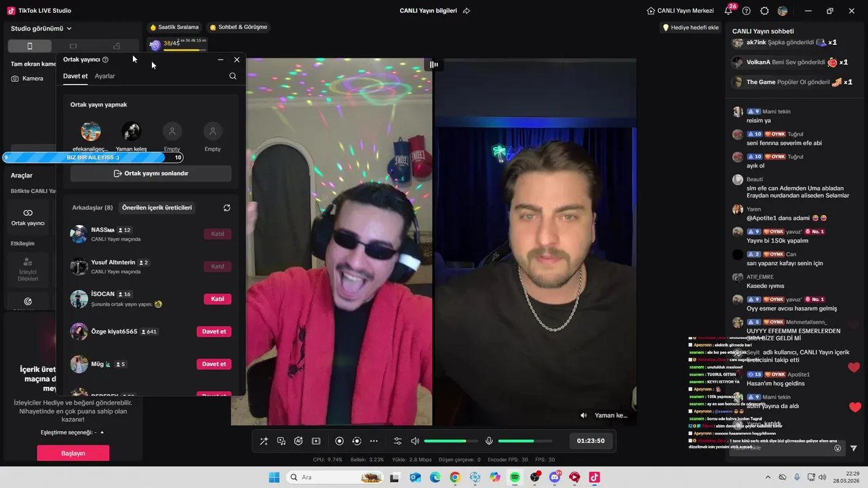
Task: Open the emoji picker in chat
Action: [x=837, y=448]
